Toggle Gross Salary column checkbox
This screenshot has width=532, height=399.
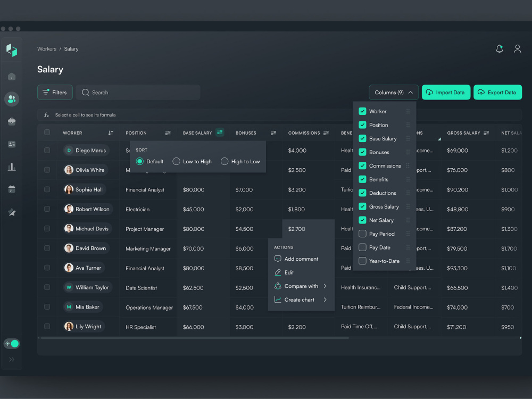(x=362, y=206)
